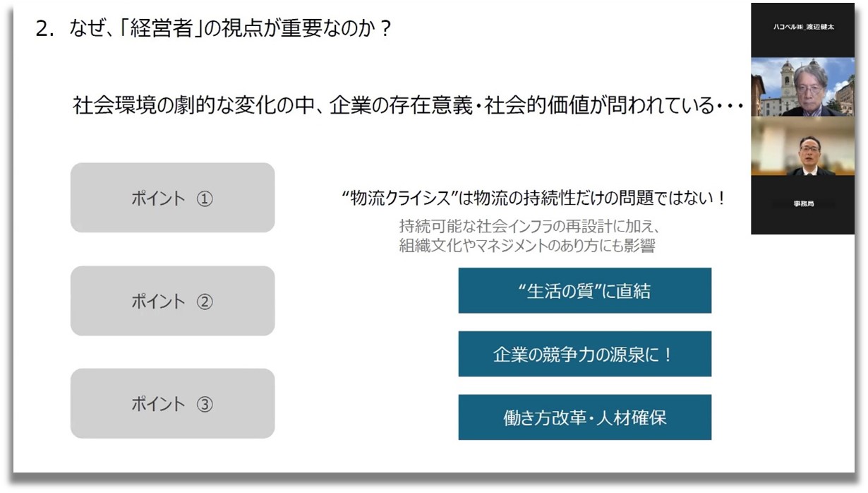Select the ポイント ② gray button

(172, 302)
